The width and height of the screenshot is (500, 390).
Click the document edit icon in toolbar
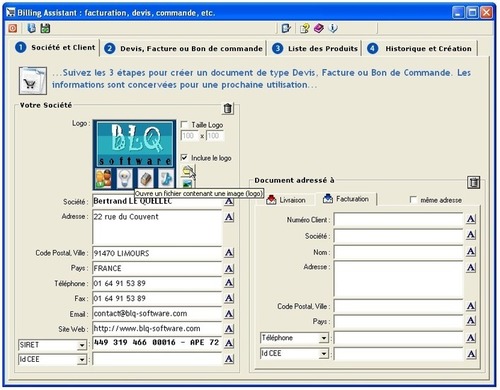[x=286, y=28]
